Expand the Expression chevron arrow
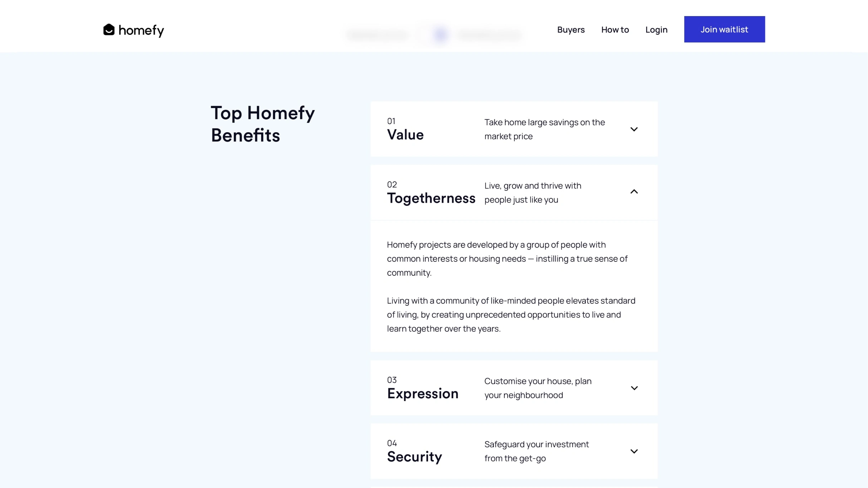The image size is (868, 488). [x=634, y=388]
